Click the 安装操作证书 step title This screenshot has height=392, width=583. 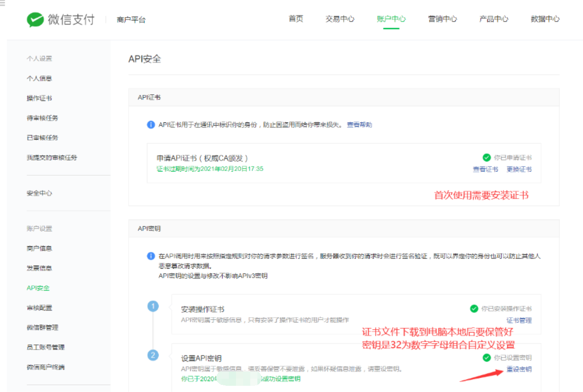pyautogui.click(x=203, y=310)
